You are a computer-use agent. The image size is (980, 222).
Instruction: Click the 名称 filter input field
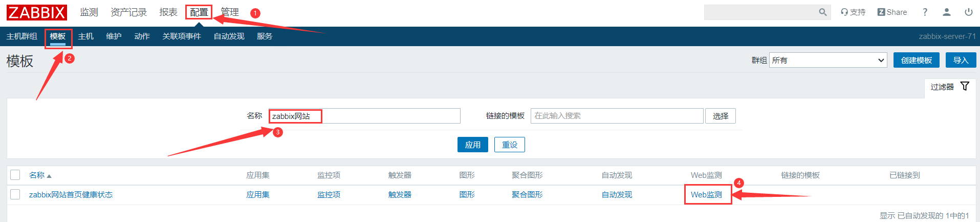point(364,116)
